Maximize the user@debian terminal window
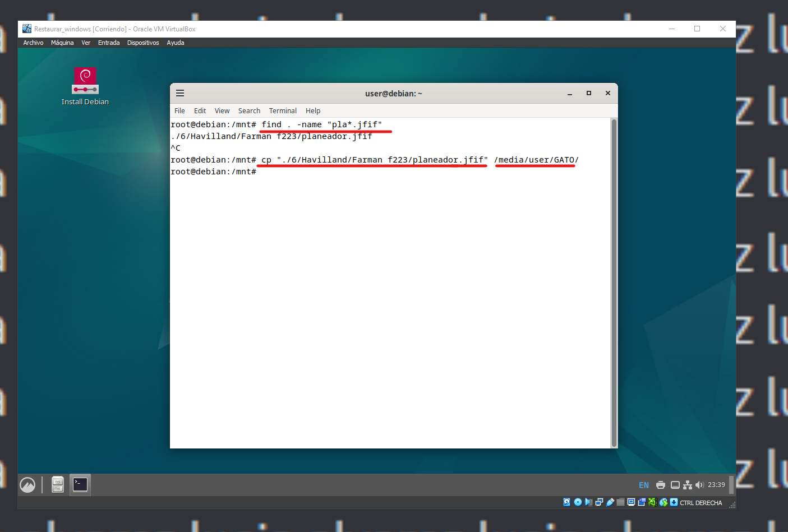788x532 pixels. coord(589,94)
